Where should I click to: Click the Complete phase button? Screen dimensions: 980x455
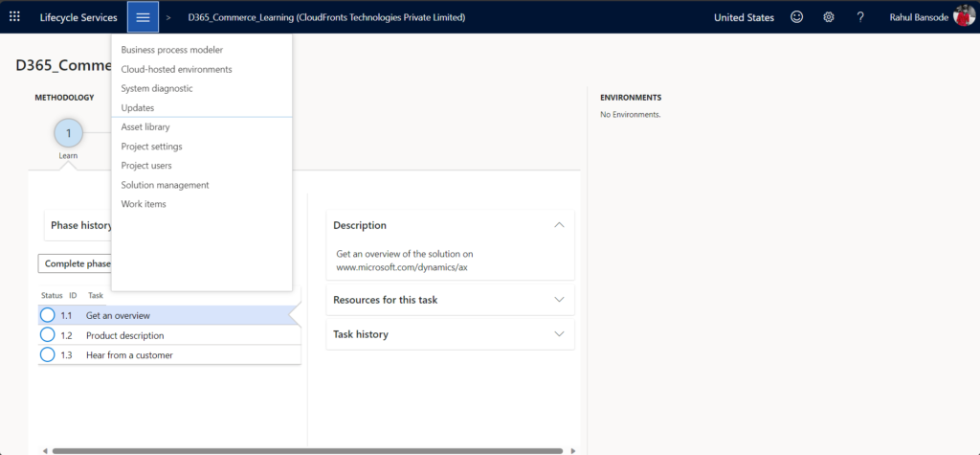click(75, 263)
